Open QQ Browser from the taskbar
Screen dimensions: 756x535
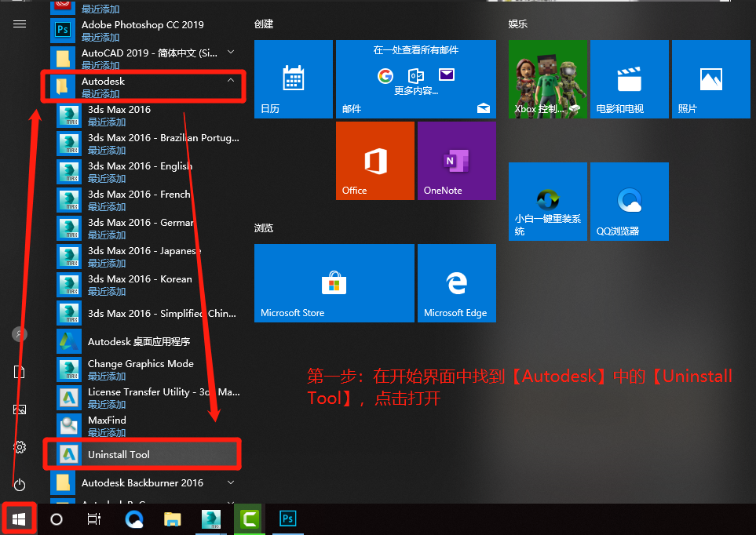[134, 519]
